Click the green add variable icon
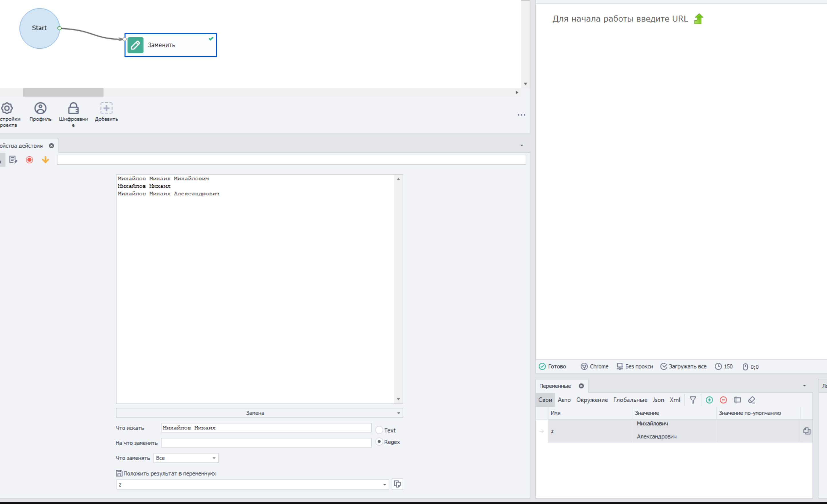 709,400
